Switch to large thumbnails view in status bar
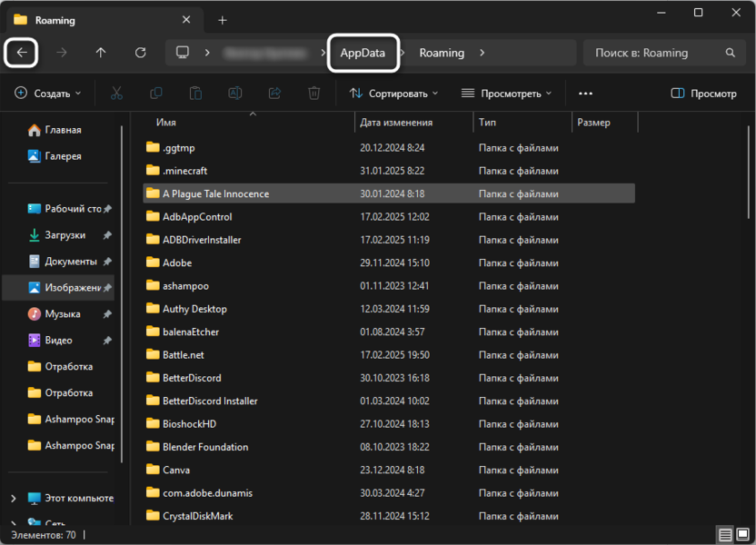Screen dimensions: 756x545 (743, 533)
